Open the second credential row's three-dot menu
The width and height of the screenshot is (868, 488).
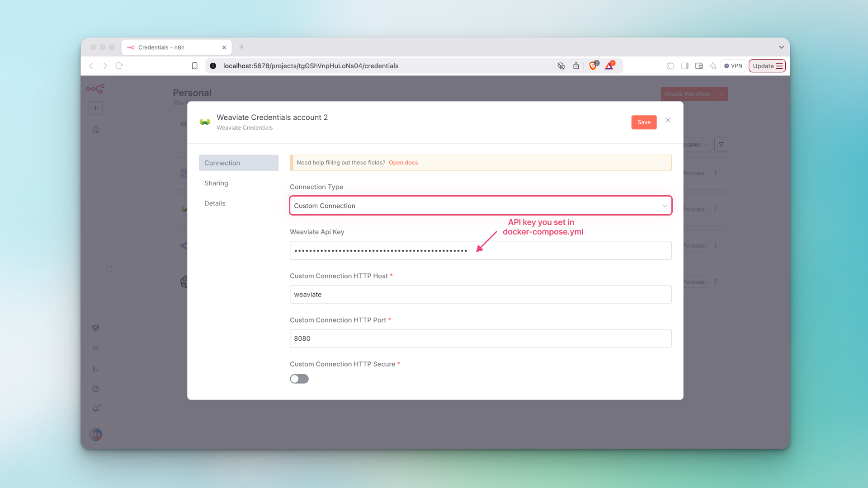715,210
